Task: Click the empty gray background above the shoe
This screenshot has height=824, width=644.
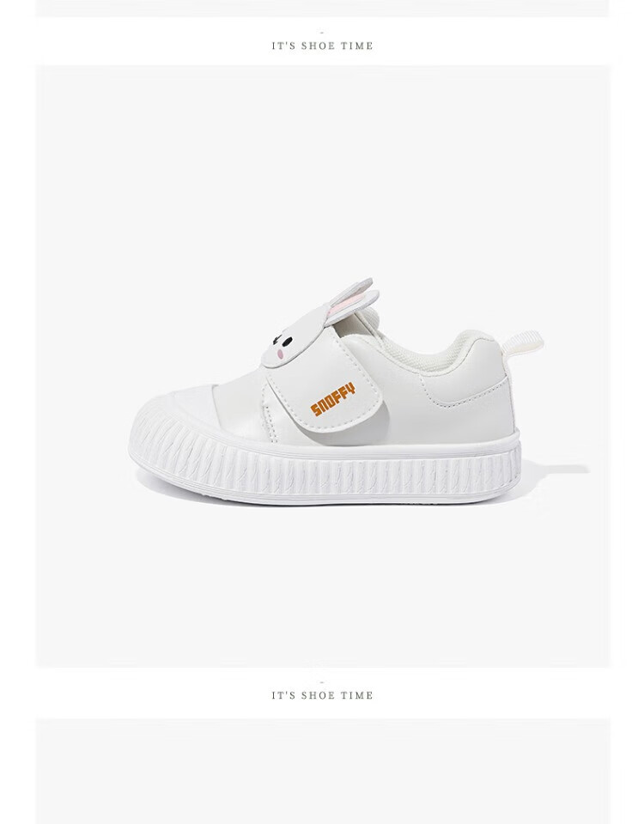Action: pos(323,168)
